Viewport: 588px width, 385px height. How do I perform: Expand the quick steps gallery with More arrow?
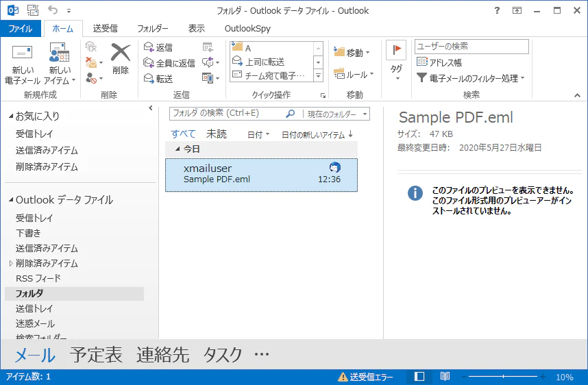(318, 75)
